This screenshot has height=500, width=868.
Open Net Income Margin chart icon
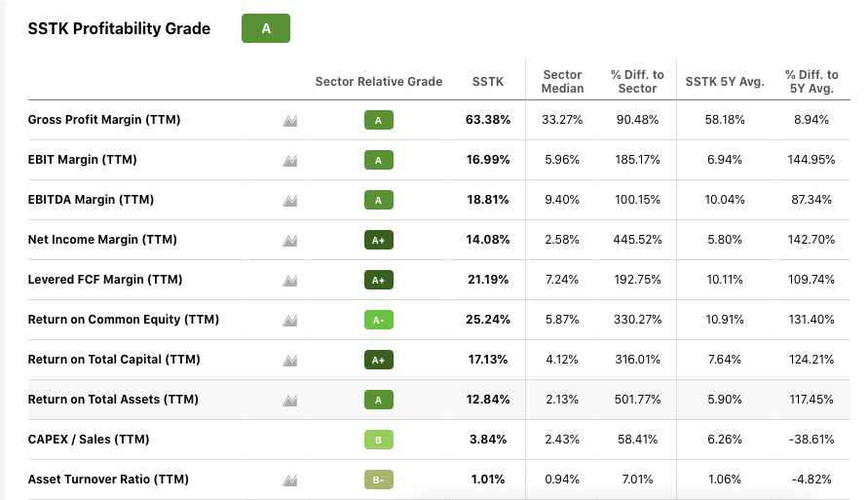point(289,240)
